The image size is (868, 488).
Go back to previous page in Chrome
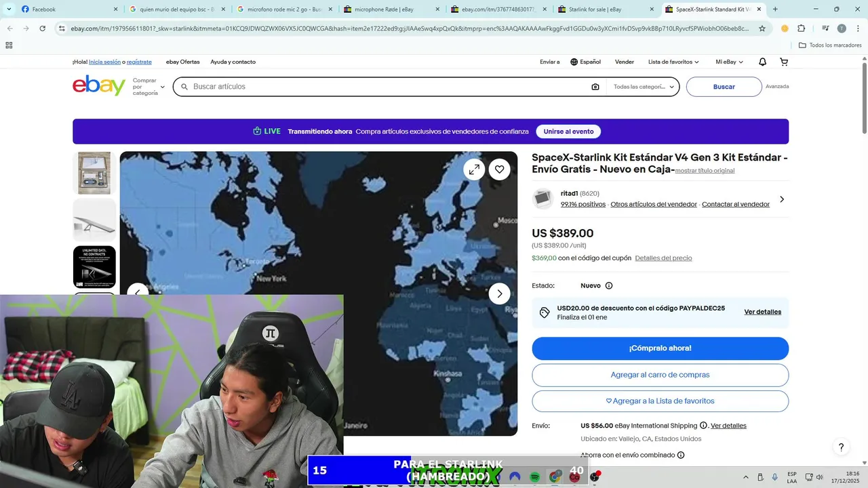[x=9, y=28]
